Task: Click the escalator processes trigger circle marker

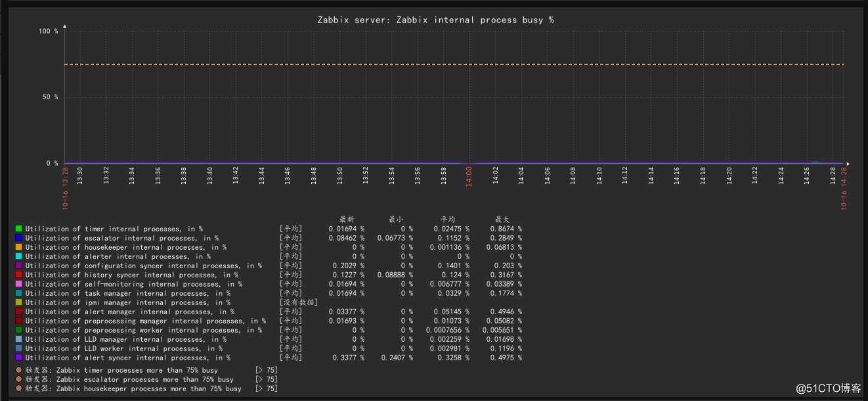Action: 18,379
